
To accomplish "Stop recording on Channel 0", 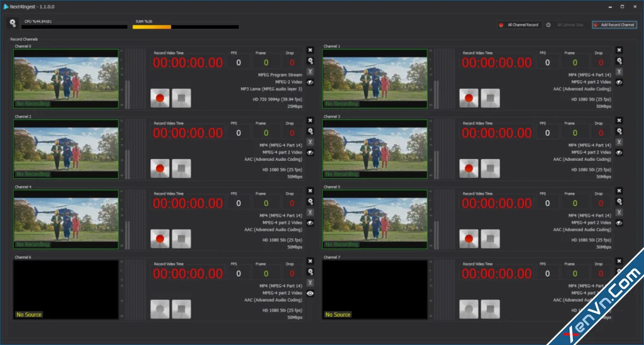I will pyautogui.click(x=181, y=98).
